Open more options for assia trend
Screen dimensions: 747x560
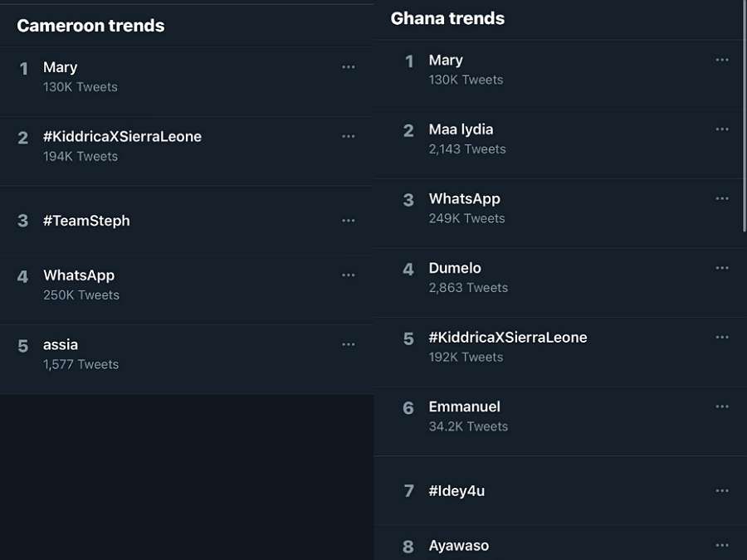click(349, 344)
